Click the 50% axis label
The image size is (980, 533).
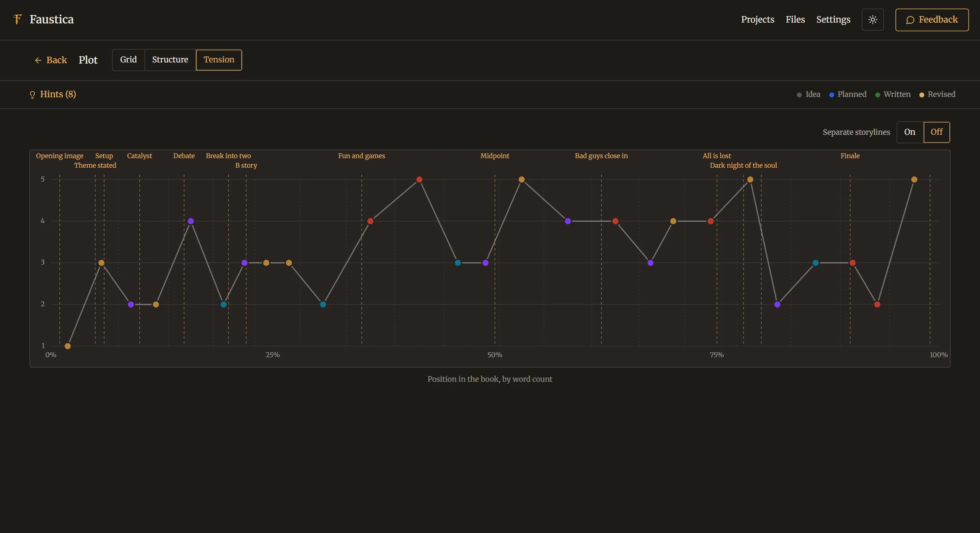[x=495, y=355]
